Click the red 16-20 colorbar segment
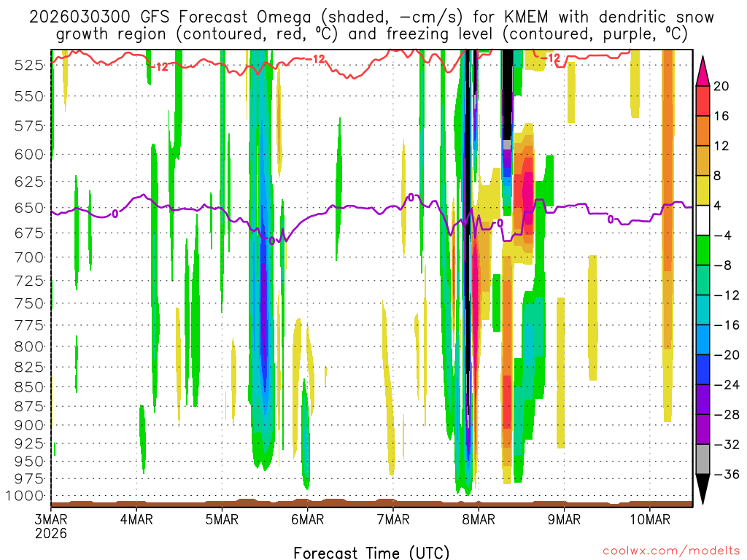Viewport: 747px width, 560px height. [x=703, y=101]
